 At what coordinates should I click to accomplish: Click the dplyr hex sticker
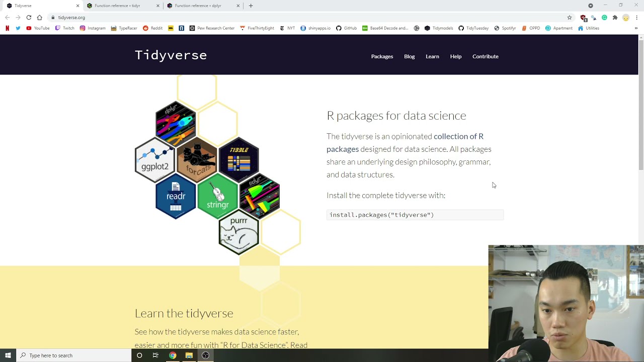[x=176, y=124]
